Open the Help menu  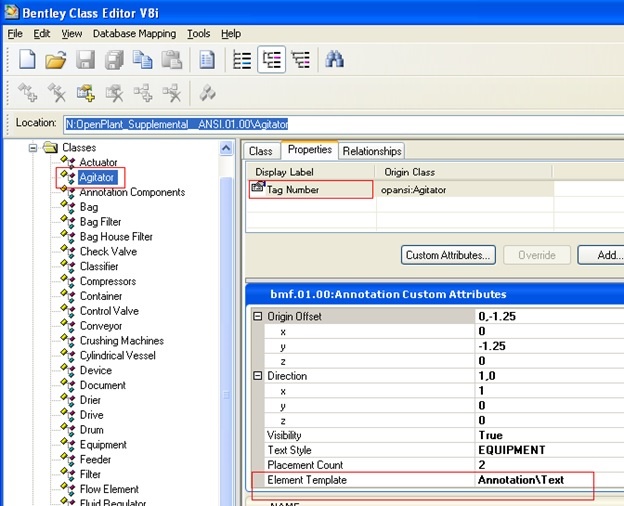click(231, 34)
